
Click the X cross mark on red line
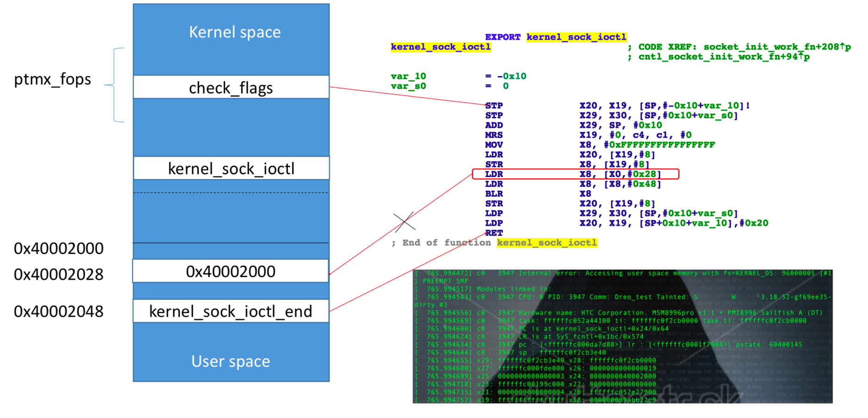(404, 222)
